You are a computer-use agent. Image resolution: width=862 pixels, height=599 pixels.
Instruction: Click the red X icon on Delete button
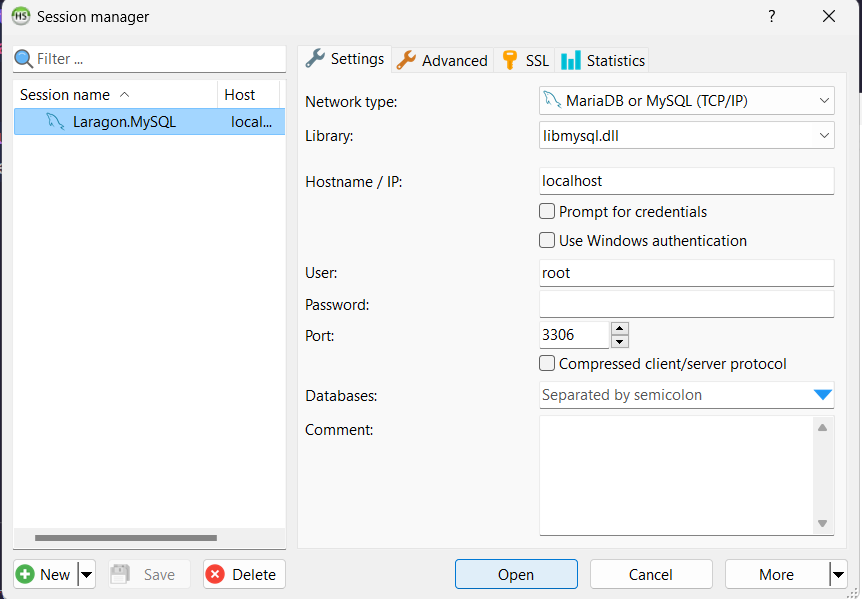pos(215,574)
